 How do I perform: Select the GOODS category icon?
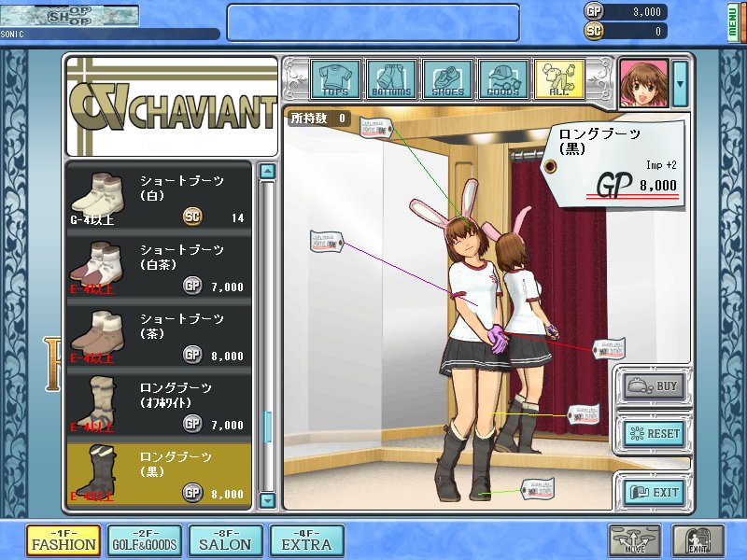[503, 79]
